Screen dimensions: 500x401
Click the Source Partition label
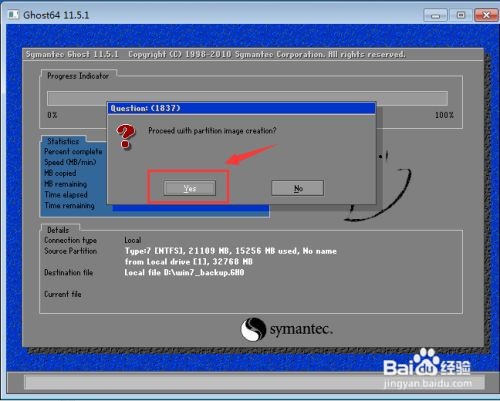pos(71,251)
